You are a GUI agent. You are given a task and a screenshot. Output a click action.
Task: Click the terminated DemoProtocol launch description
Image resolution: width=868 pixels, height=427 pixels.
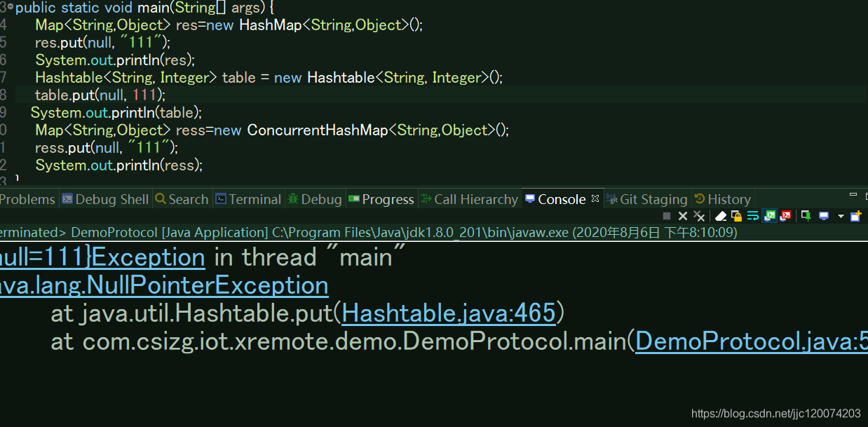pyautogui.click(x=369, y=232)
